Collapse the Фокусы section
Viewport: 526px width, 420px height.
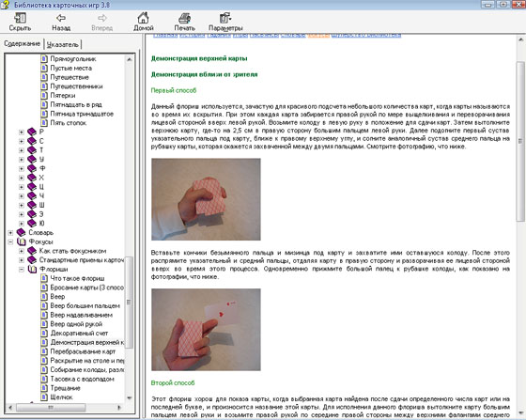click(x=10, y=241)
